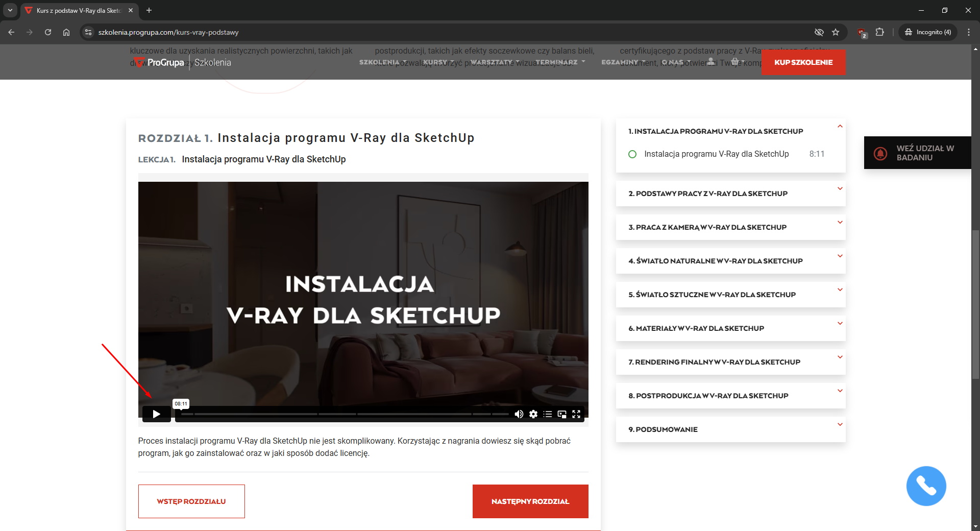Seek along the video progress bar
The width and height of the screenshot is (980, 531).
coord(345,414)
